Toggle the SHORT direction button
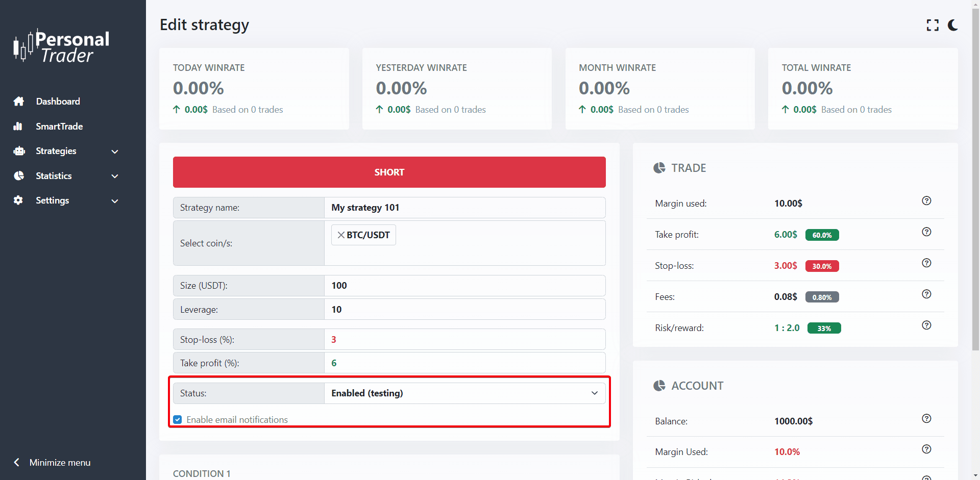Viewport: 980px width, 480px height. pyautogui.click(x=389, y=172)
